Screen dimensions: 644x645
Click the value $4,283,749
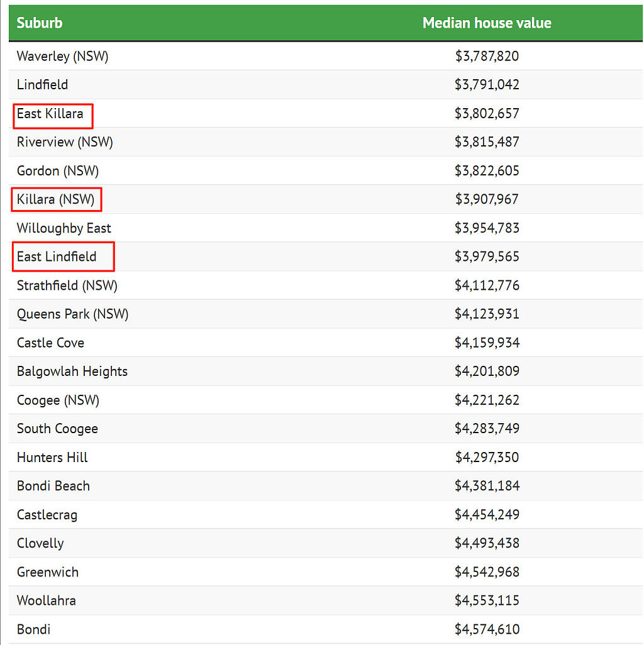[487, 429]
